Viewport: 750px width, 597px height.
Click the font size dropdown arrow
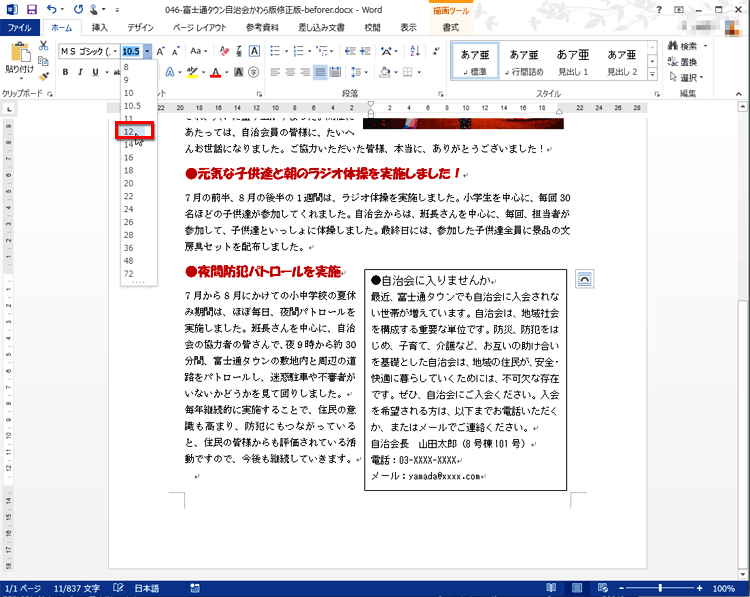(147, 51)
